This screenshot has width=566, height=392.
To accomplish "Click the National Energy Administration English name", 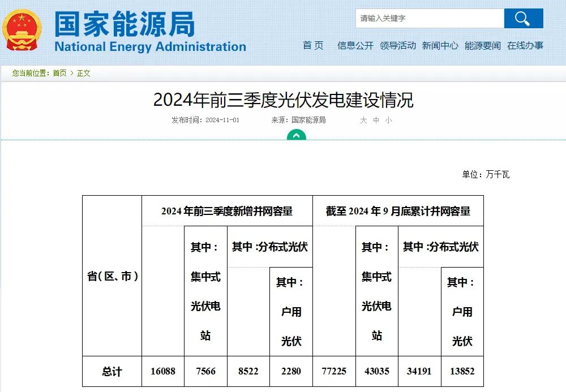I will tap(150, 47).
